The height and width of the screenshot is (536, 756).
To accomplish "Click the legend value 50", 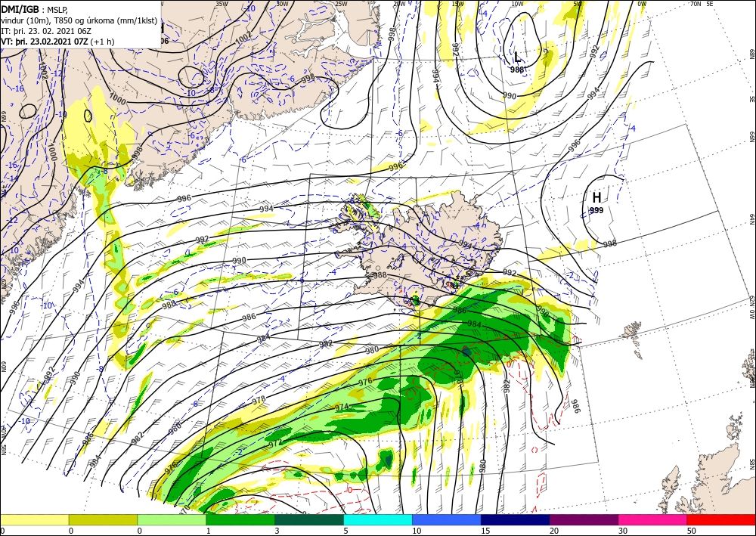I will (692, 531).
